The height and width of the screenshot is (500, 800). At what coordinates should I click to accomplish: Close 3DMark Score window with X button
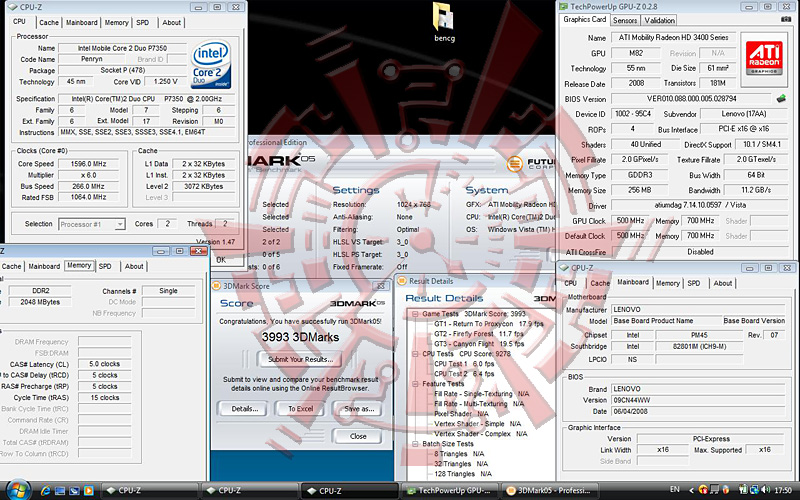click(381, 286)
